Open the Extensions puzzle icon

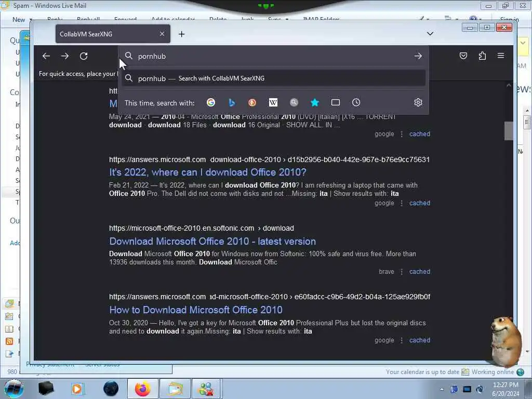pos(482,56)
